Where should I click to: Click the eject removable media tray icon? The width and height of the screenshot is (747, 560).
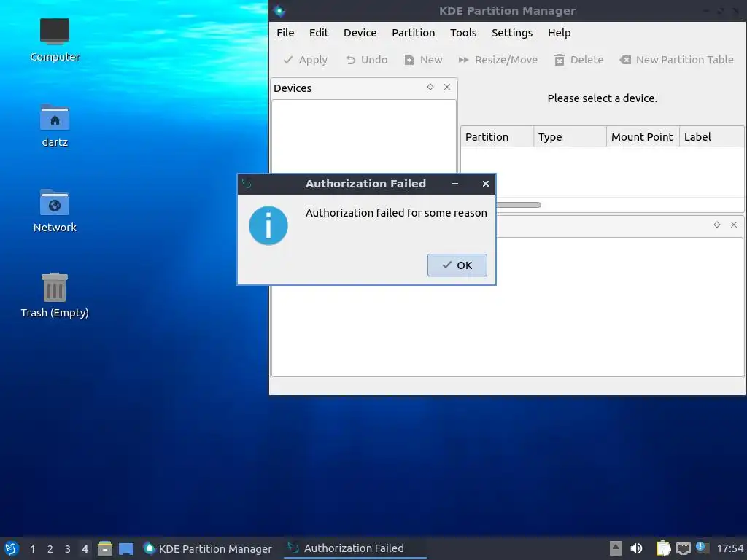point(616,548)
